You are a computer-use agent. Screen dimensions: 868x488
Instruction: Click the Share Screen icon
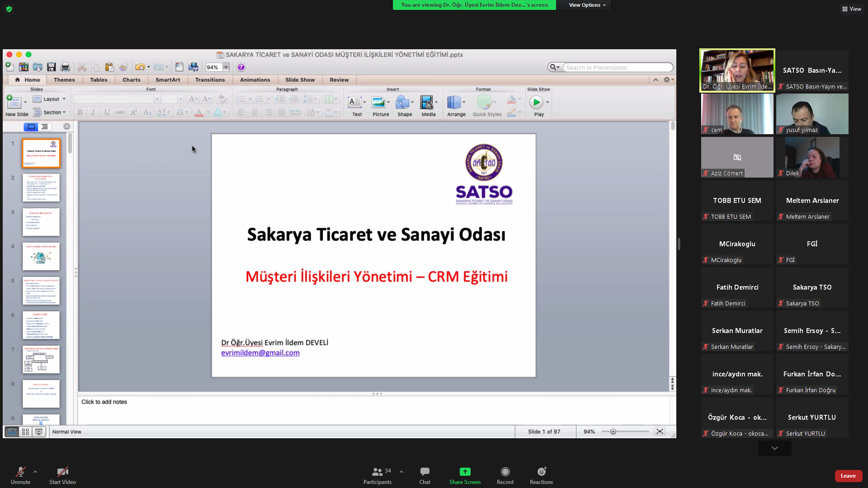tap(465, 472)
